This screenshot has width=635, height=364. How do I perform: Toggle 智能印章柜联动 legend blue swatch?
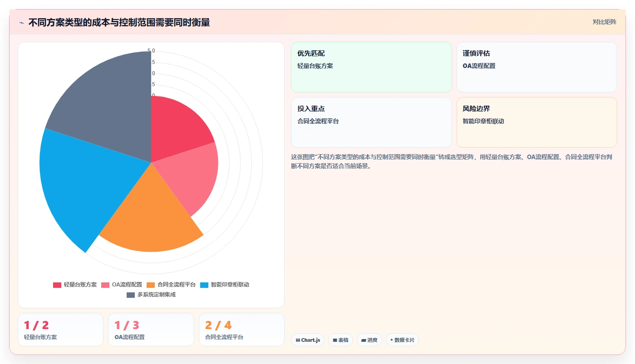pyautogui.click(x=204, y=285)
